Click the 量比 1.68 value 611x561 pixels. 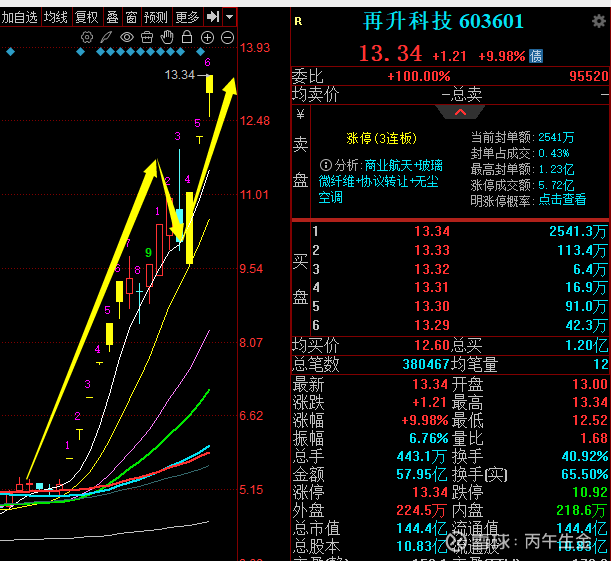pos(593,438)
